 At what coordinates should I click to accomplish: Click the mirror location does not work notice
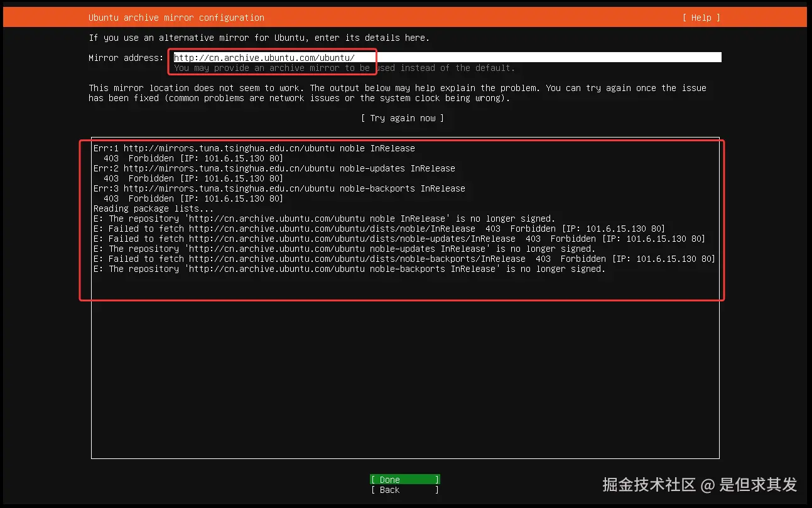coord(399,88)
